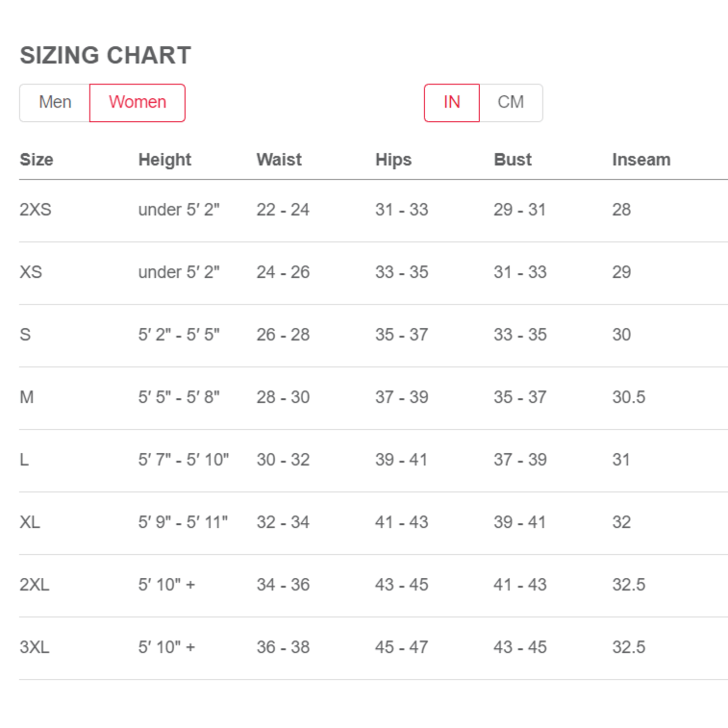Select the 3XL size row label
The image size is (728, 728).
(35, 647)
